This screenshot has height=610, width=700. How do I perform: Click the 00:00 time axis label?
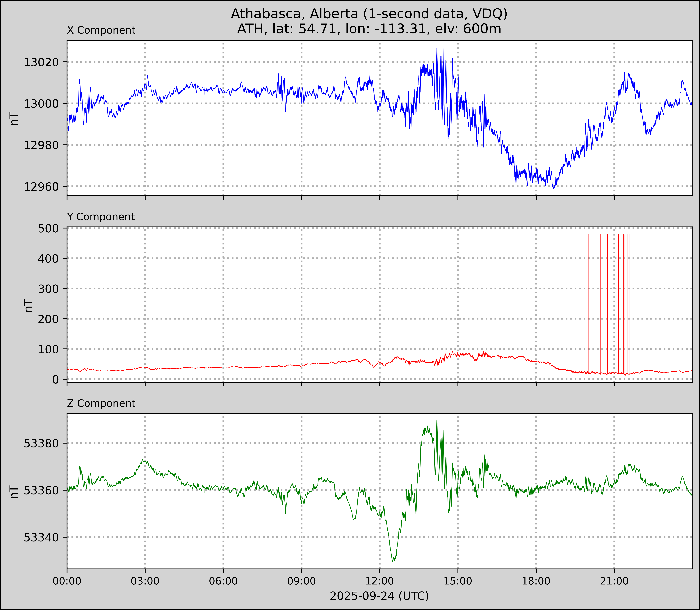[67, 581]
